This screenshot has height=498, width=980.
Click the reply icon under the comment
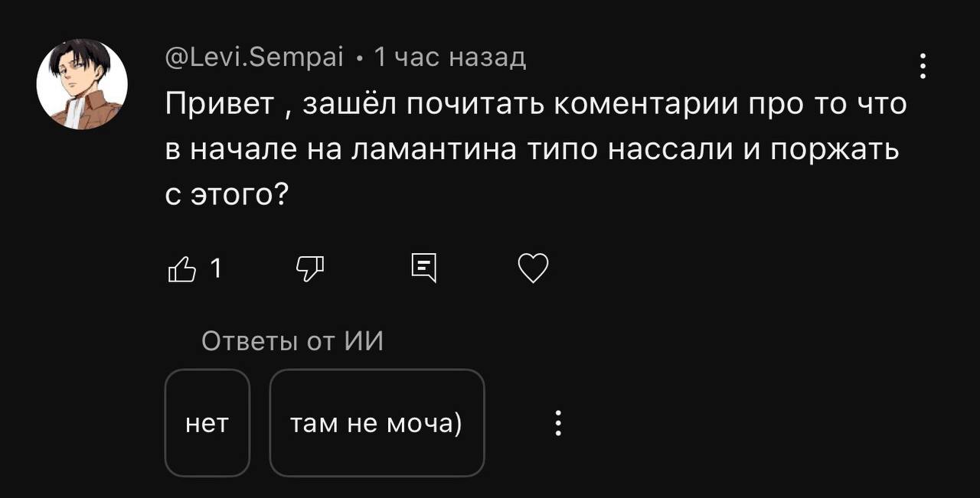(x=423, y=268)
